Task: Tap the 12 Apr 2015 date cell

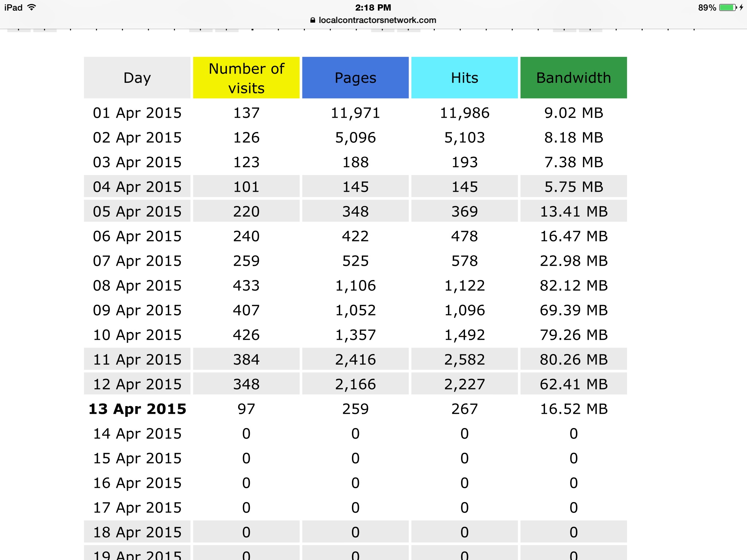Action: pos(137,384)
